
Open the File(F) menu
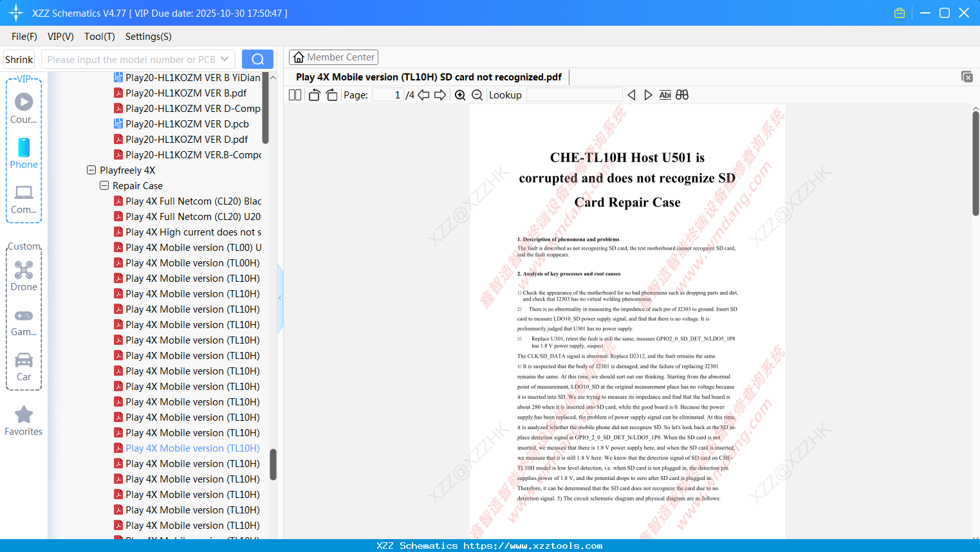click(x=24, y=37)
